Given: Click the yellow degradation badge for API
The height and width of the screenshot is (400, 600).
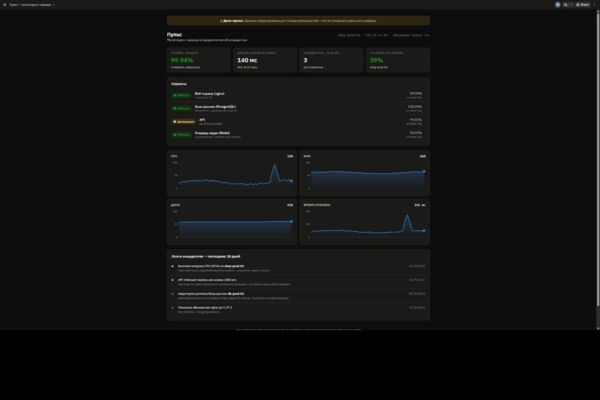Looking at the screenshot, I should [x=184, y=122].
